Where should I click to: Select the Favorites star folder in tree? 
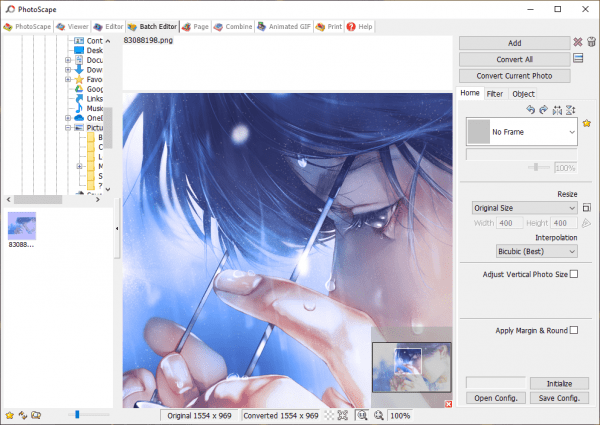79,79
